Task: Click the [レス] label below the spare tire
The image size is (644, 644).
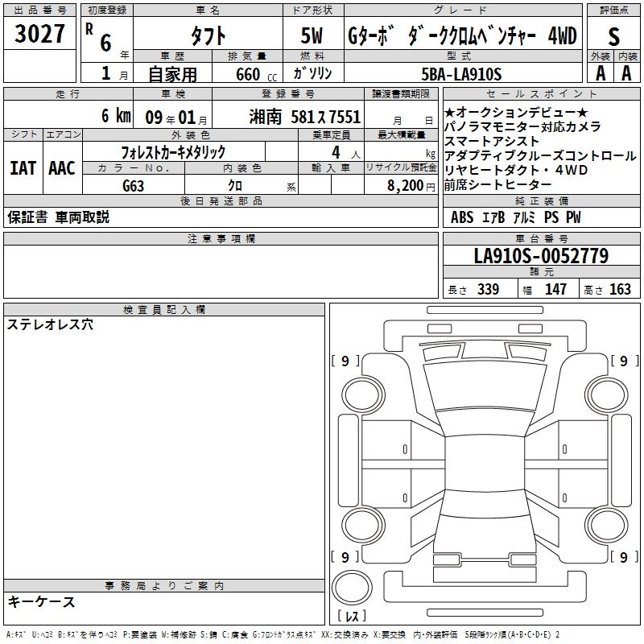Action: tap(352, 618)
